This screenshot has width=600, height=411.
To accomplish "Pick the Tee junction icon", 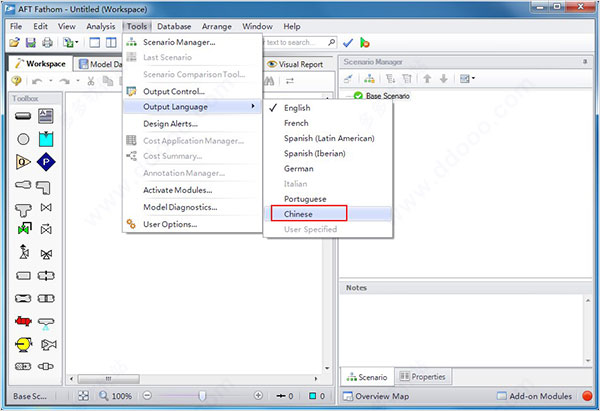I will (23, 210).
